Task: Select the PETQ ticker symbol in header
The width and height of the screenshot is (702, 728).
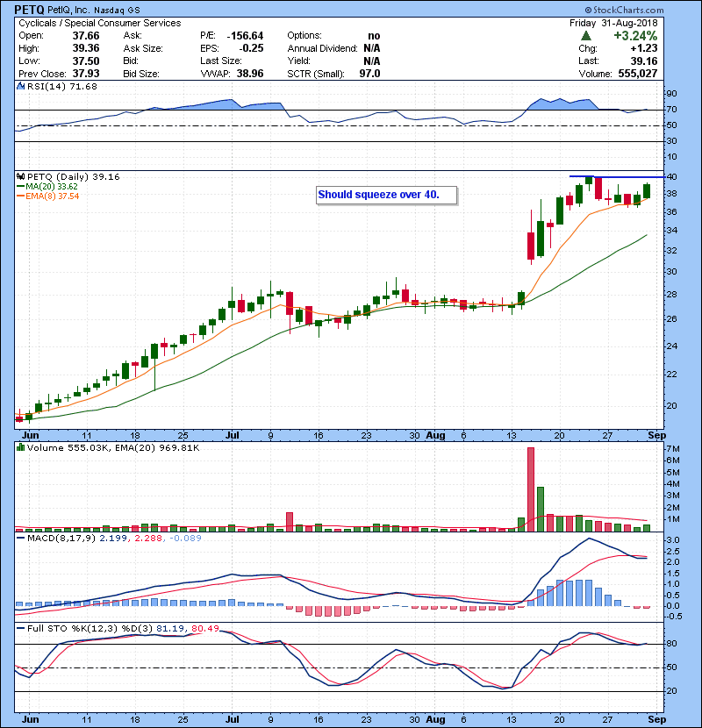Action: pyautogui.click(x=29, y=10)
